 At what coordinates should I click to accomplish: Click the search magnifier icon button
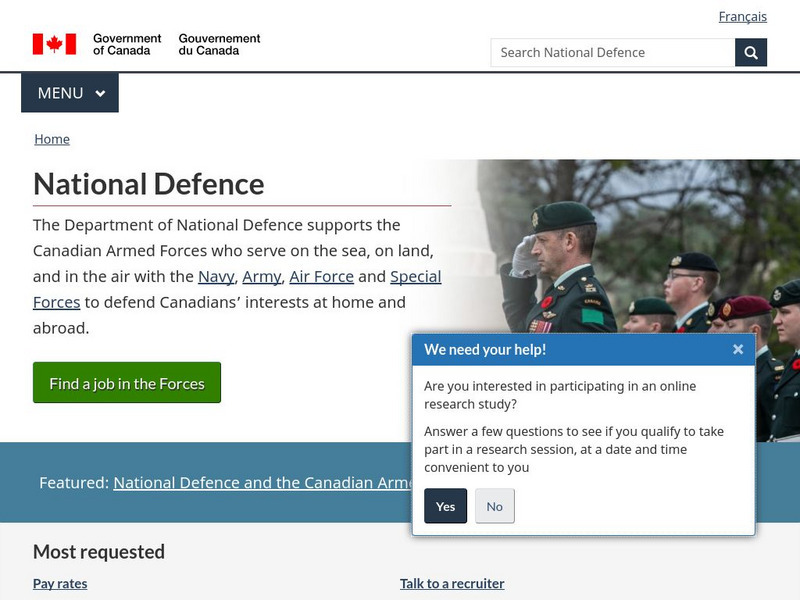click(x=751, y=52)
